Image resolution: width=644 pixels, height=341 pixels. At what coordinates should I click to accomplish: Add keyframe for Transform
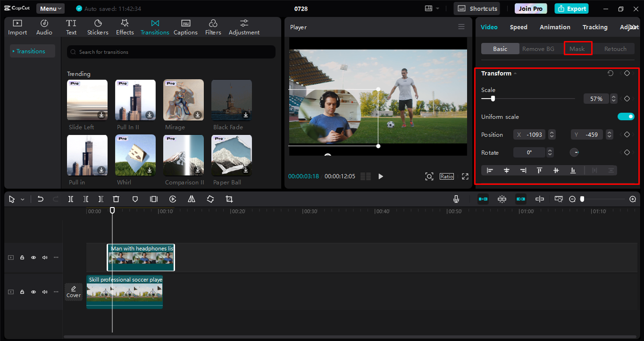click(x=627, y=74)
